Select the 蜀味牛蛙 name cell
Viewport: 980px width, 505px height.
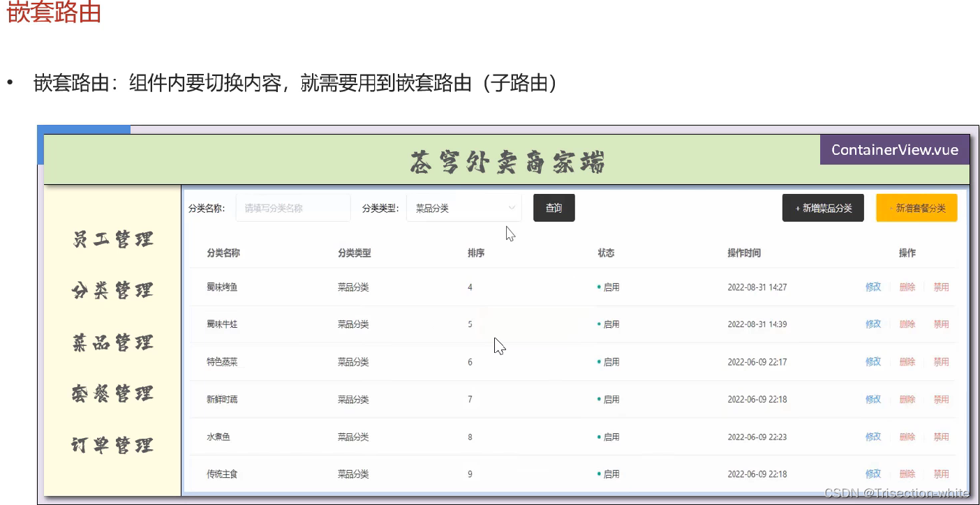(223, 324)
